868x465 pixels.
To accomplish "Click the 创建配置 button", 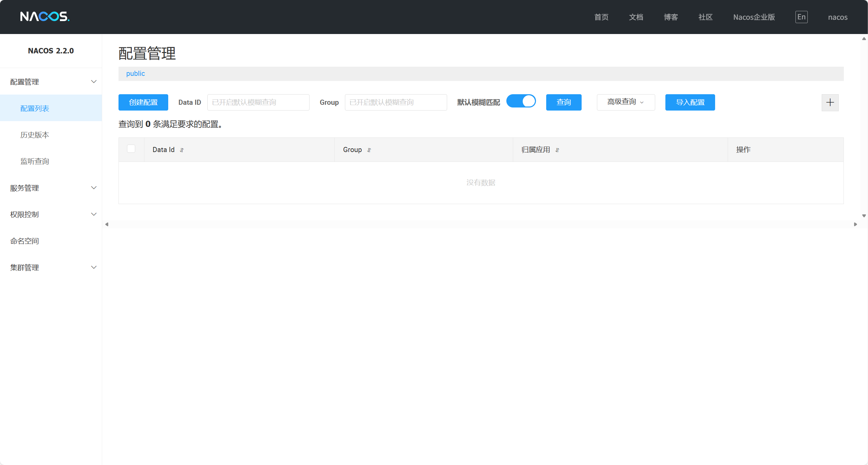I will (x=143, y=102).
